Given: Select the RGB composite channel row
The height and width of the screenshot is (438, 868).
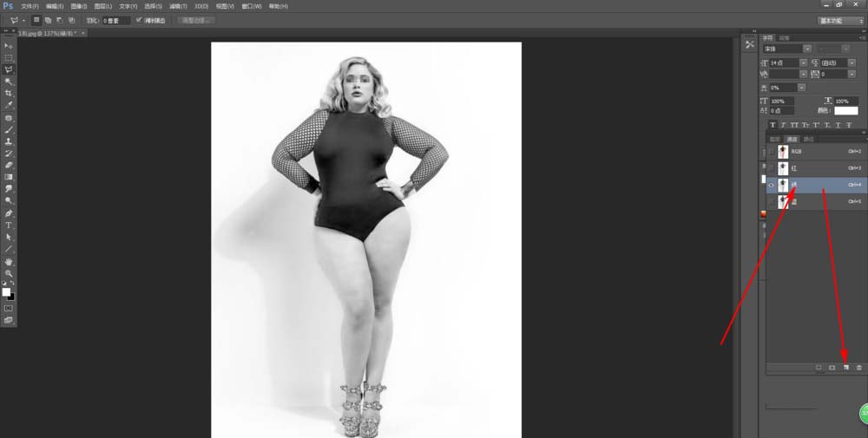Looking at the screenshot, I should coord(817,152).
